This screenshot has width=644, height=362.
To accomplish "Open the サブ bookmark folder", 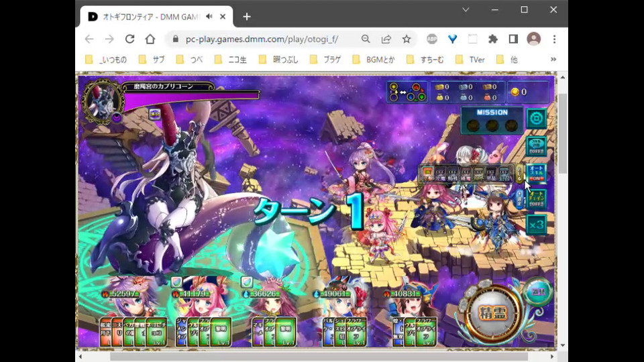I will point(152,60).
